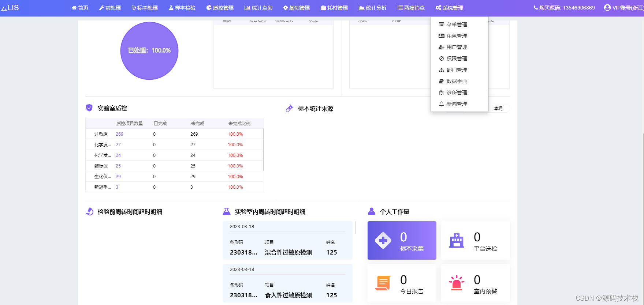
Task: Expand the 系统管理 dropdown menu
Action: pyautogui.click(x=450, y=8)
